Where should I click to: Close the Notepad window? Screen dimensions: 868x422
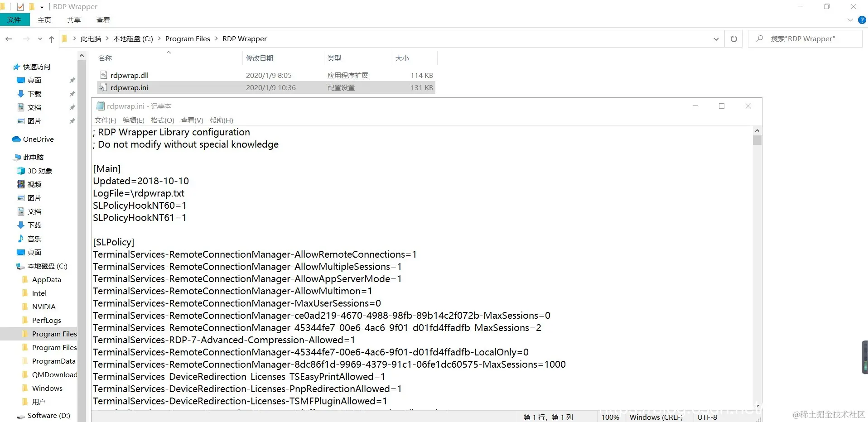pyautogui.click(x=748, y=106)
